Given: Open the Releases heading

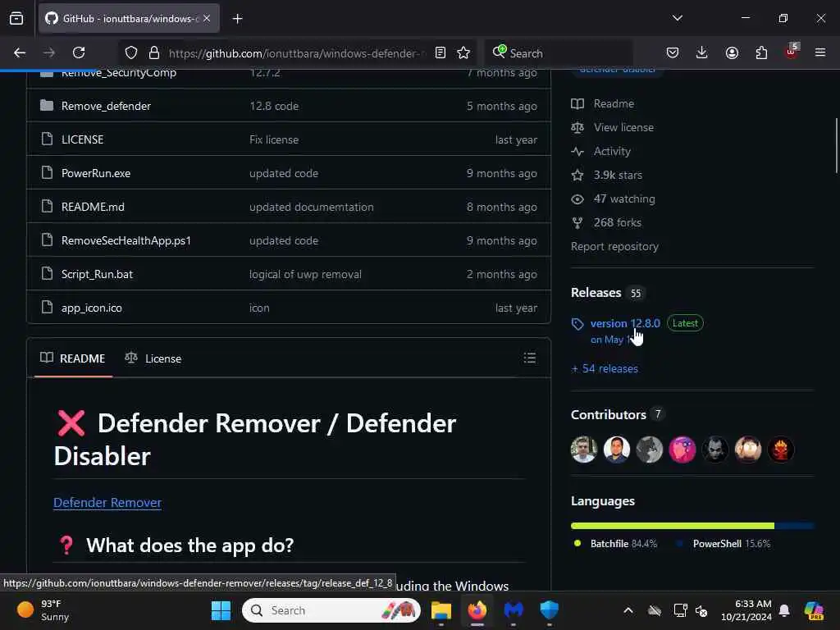Looking at the screenshot, I should click(x=596, y=293).
